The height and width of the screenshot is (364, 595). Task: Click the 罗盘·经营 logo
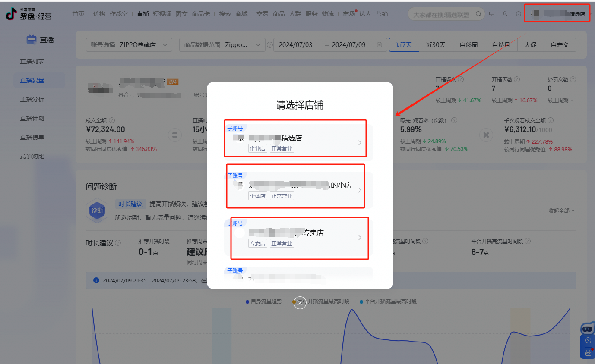click(29, 14)
